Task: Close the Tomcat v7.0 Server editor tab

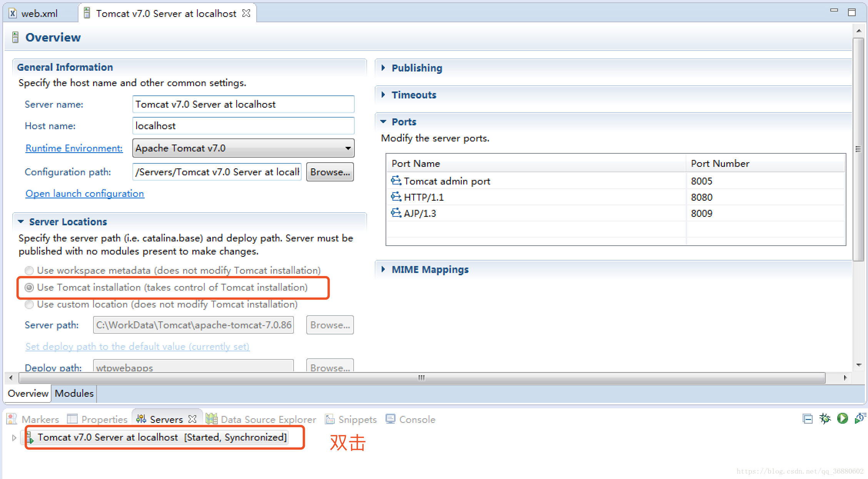Action: 246,13
